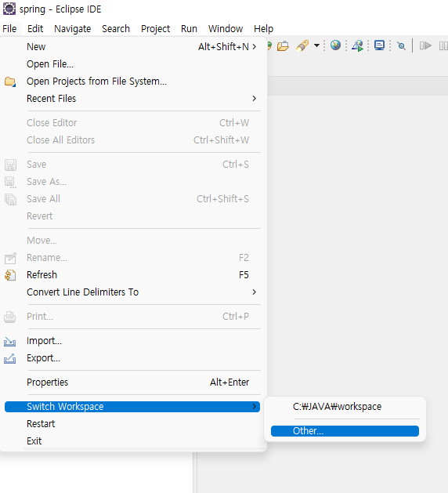This screenshot has height=493, width=448.
Task: Click the Refresh icon in File menu
Action: [10, 275]
